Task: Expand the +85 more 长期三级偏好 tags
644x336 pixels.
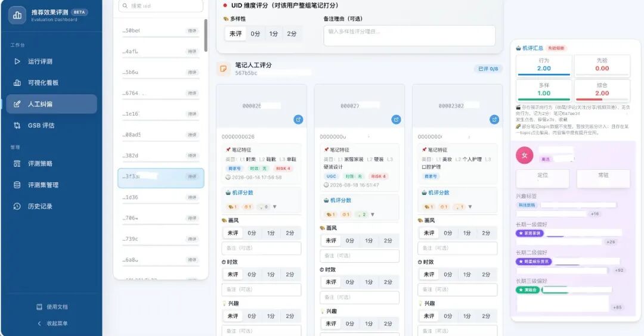Action: tap(617, 307)
